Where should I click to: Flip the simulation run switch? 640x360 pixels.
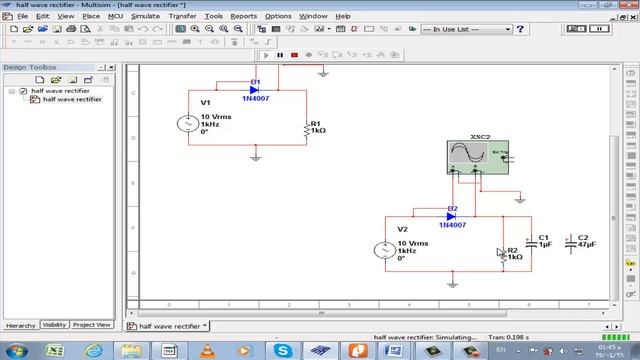(x=577, y=29)
